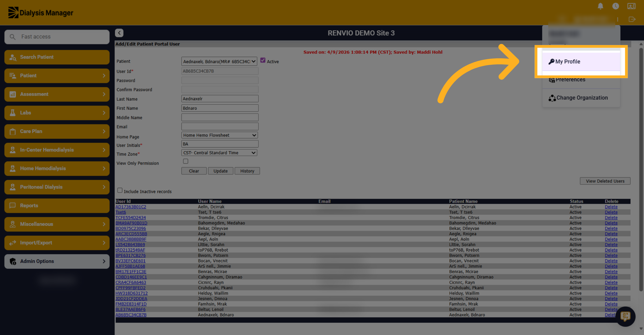Enable the View Only Permission checkbox
This screenshot has width=644, height=335.
[x=185, y=161]
